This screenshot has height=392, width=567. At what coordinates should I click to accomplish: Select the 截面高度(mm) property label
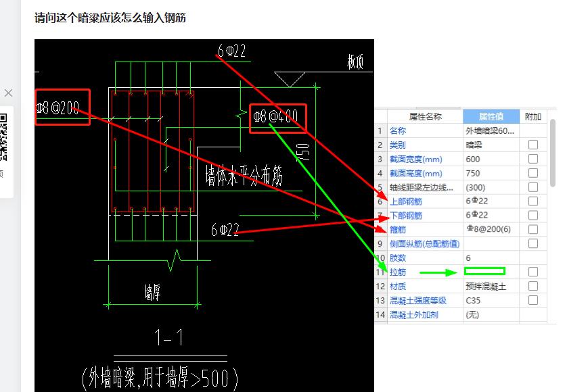point(416,174)
